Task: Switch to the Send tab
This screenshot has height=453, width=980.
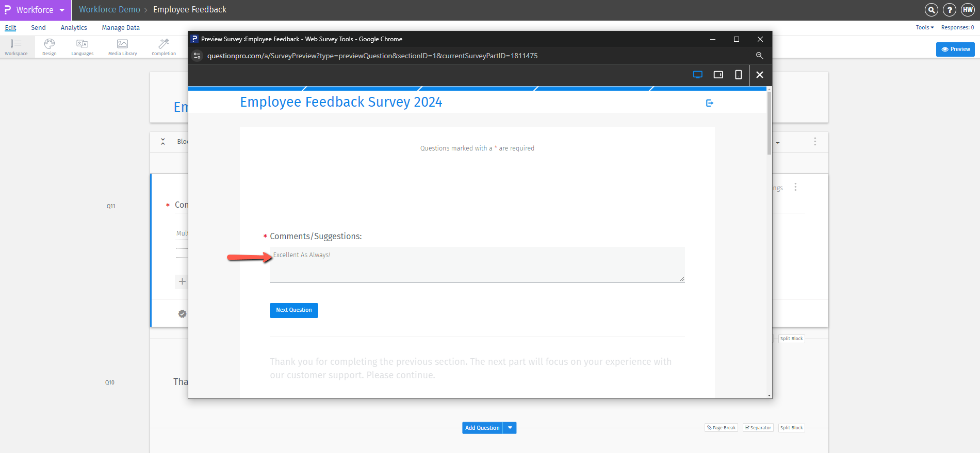Action: (38, 28)
